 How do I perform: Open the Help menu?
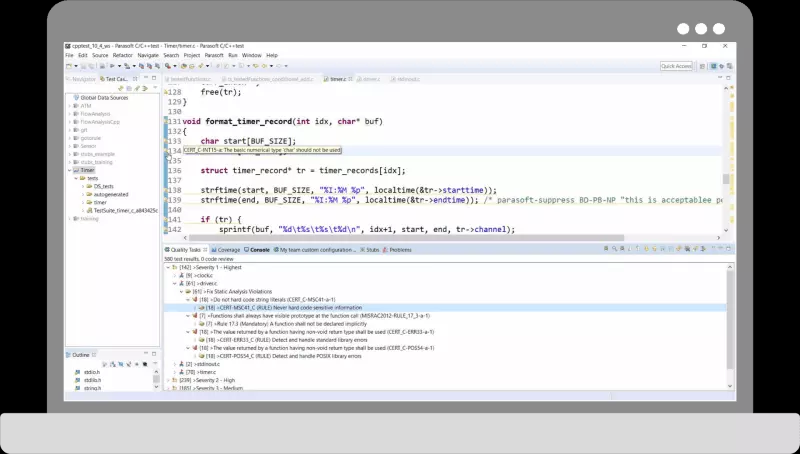point(272,55)
